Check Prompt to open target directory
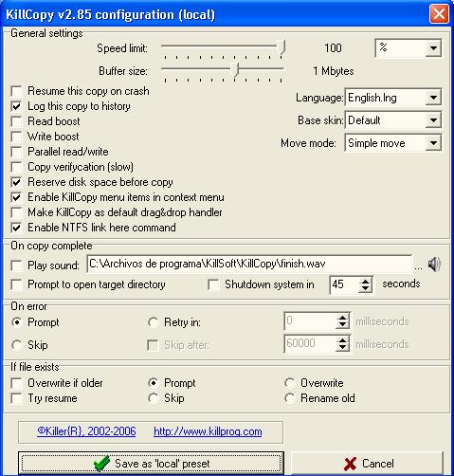Screen dimensions: 454x476 tap(16, 284)
